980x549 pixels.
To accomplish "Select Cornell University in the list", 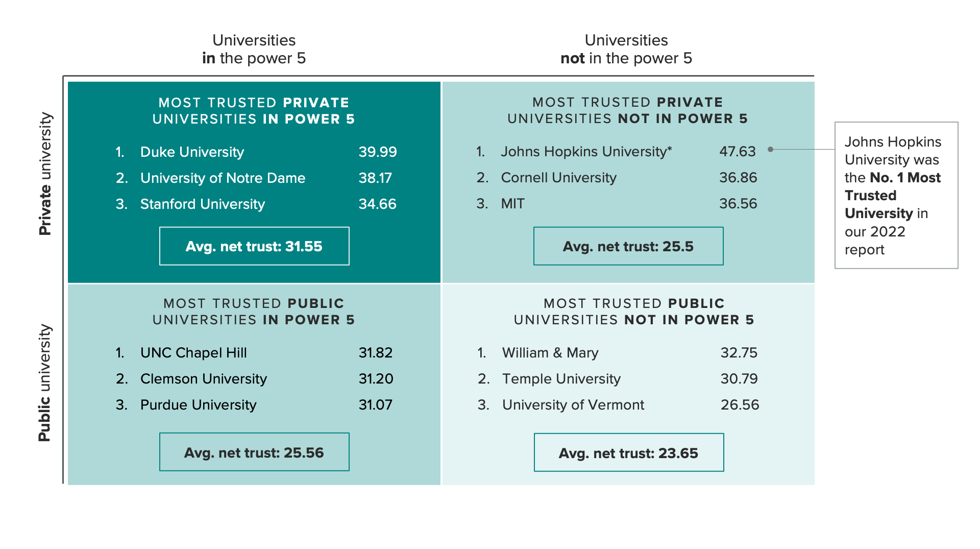I will tap(558, 178).
